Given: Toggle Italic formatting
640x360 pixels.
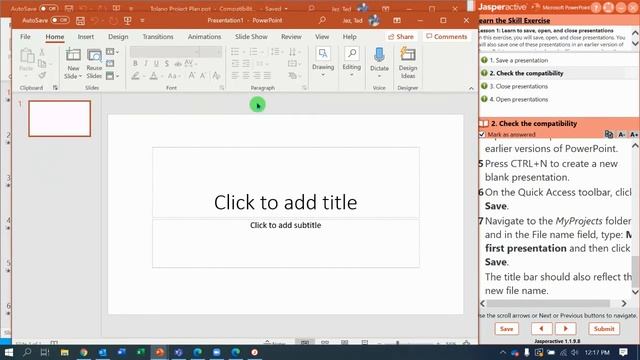Looking at the screenshot, I should coord(146,64).
